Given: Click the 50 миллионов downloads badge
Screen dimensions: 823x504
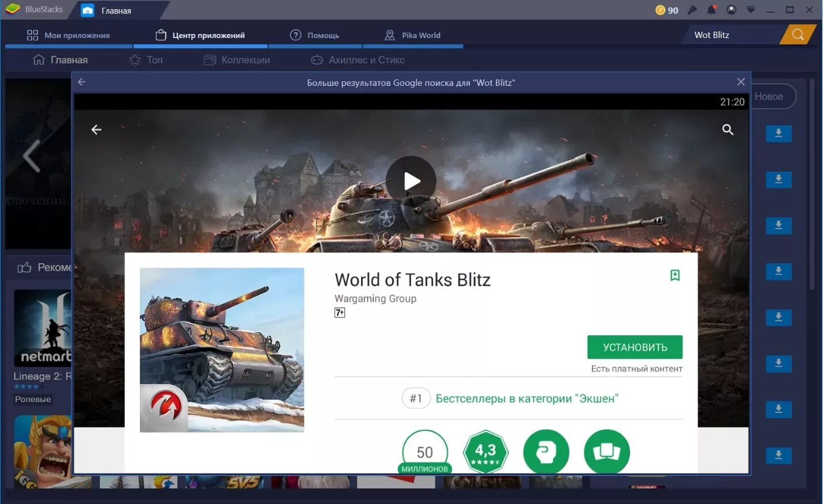Looking at the screenshot, I should click(425, 452).
